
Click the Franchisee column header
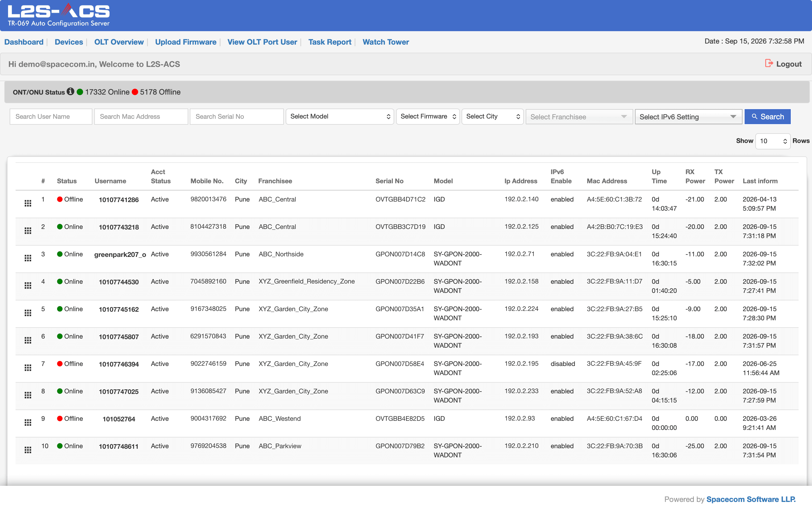coord(275,181)
